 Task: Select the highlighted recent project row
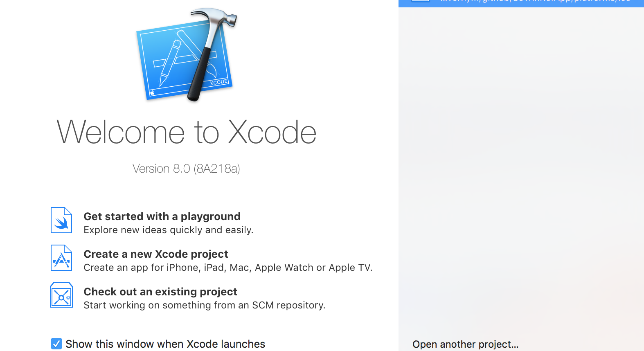[521, 3]
